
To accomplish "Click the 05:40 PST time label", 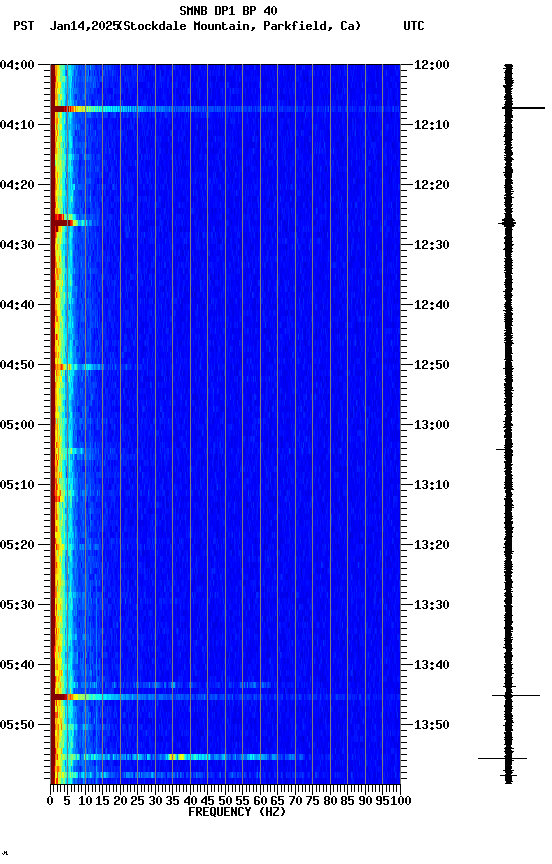I will 17,665.
